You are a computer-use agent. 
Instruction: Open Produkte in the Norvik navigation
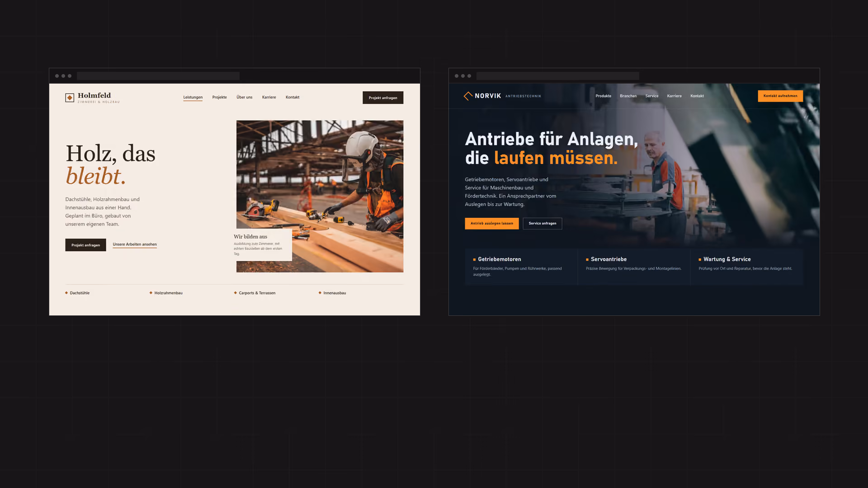pyautogui.click(x=603, y=96)
